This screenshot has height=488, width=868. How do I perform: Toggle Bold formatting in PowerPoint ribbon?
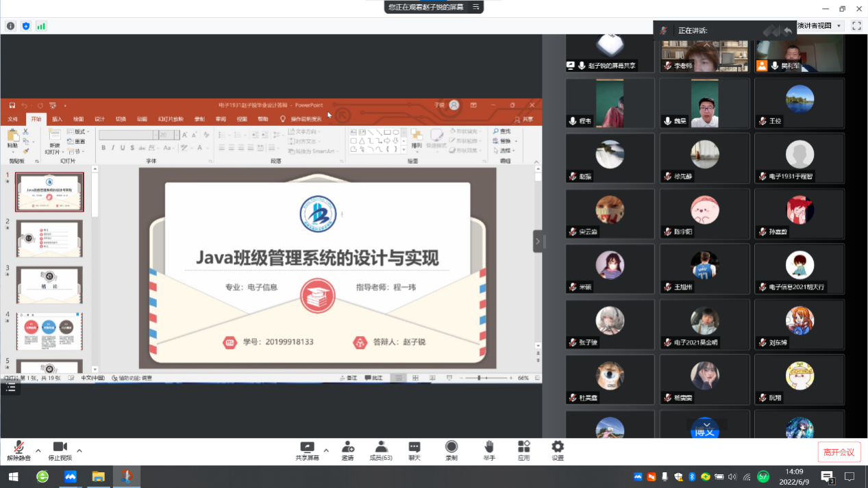click(x=103, y=148)
